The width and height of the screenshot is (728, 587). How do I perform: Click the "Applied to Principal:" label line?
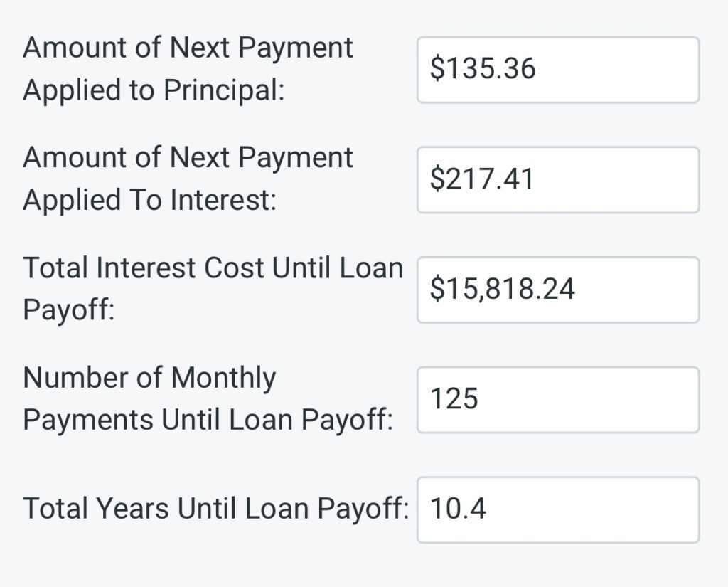154,90
